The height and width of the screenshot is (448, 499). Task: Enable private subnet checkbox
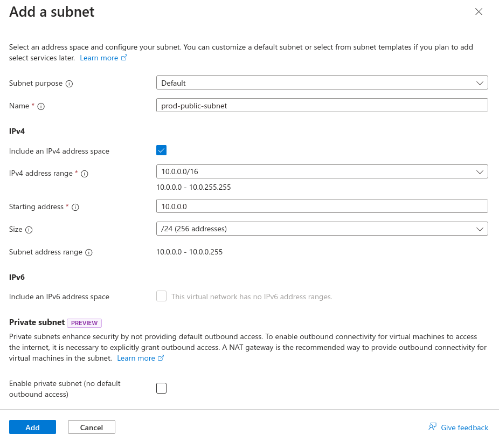pos(161,388)
